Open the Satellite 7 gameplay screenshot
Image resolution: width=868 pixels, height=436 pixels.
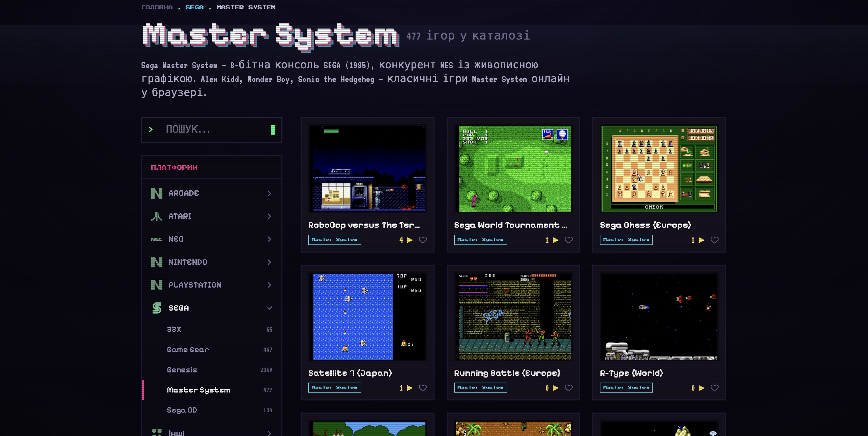(x=367, y=317)
